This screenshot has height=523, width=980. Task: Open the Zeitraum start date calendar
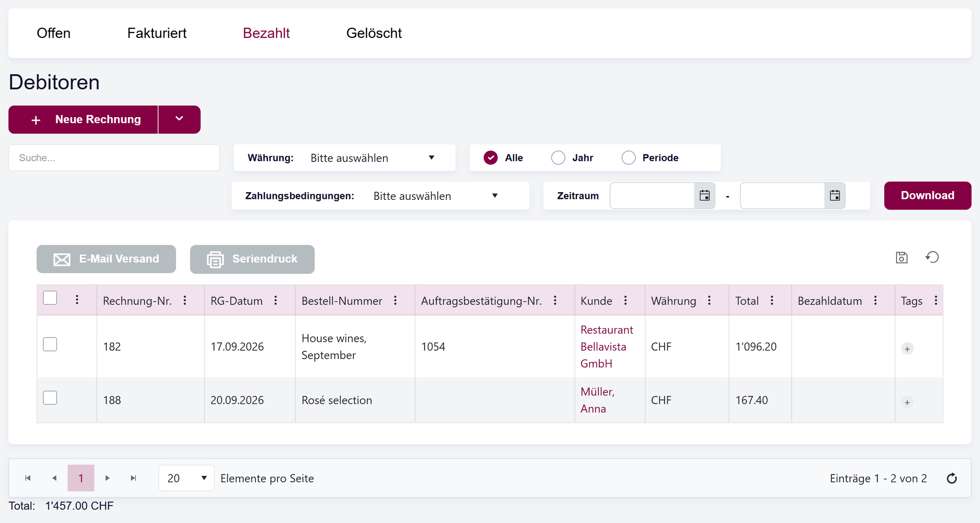pyautogui.click(x=704, y=196)
